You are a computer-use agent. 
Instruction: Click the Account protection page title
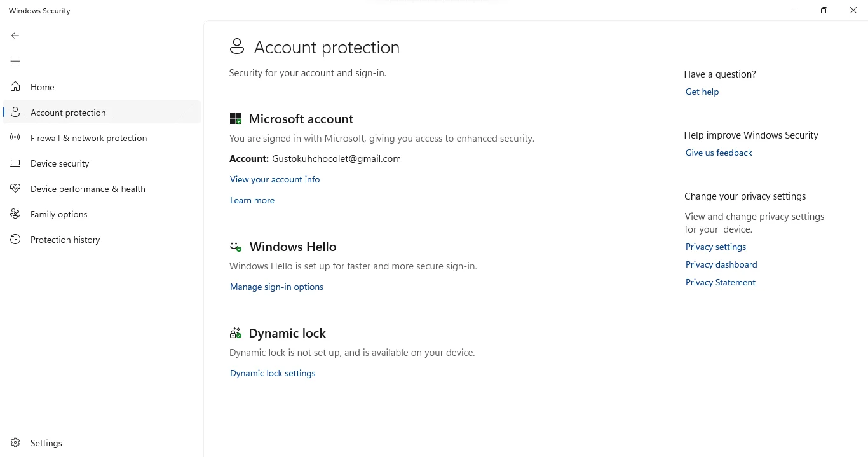coord(327,47)
